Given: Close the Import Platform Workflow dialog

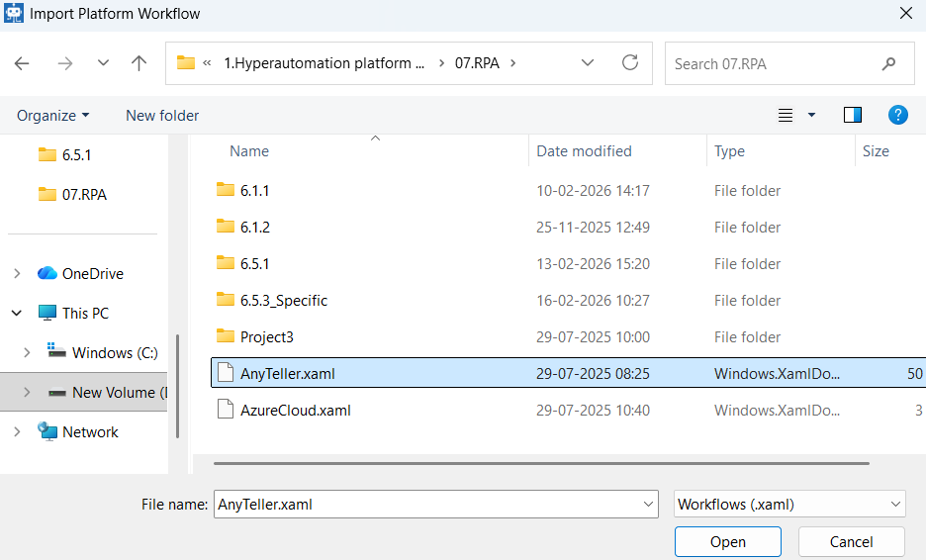Looking at the screenshot, I should (906, 13).
